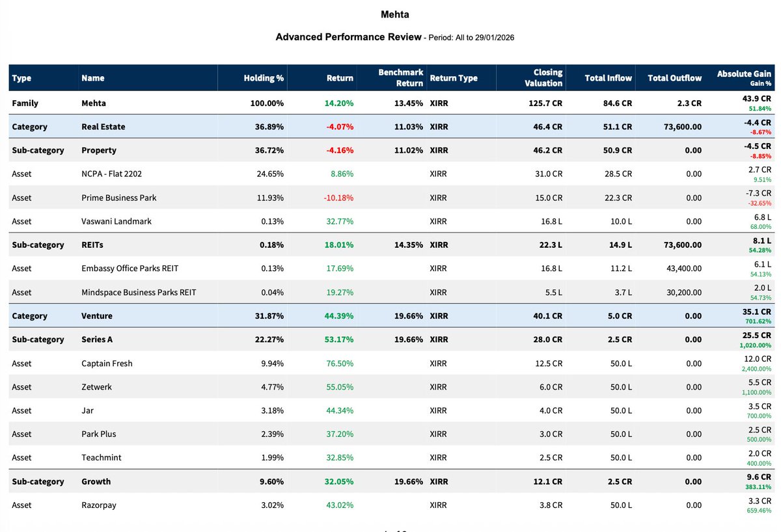Viewport: 781px width, 532px height.
Task: Click the 'Type' column header
Action: click(x=21, y=78)
